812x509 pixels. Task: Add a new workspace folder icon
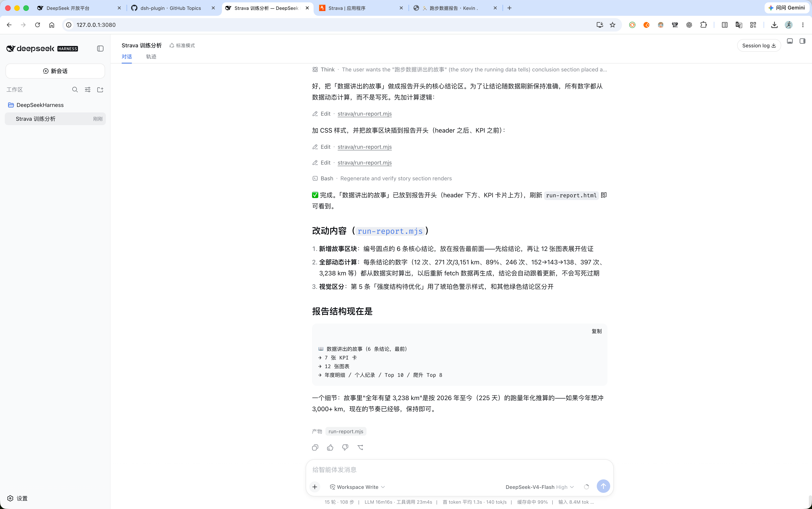pyautogui.click(x=100, y=90)
